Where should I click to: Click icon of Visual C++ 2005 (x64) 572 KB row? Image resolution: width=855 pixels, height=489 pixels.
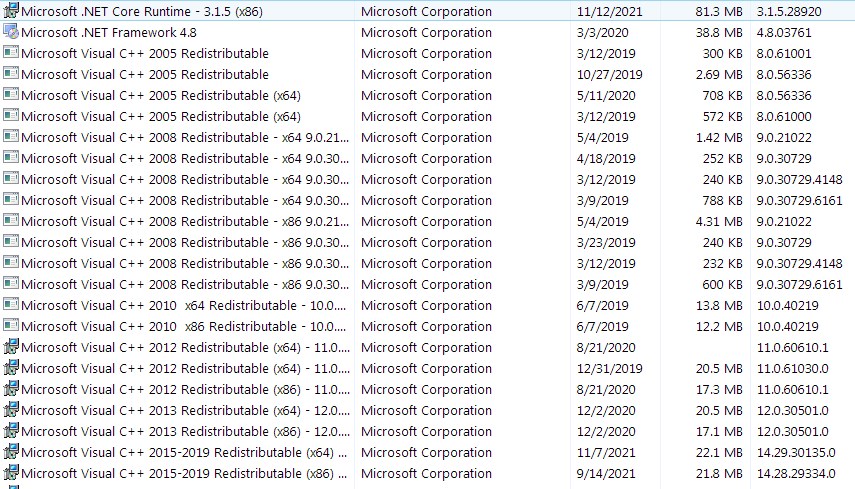[11, 116]
